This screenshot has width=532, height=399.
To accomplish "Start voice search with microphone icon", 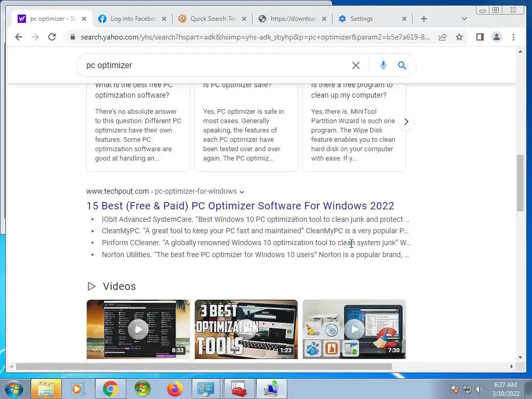I will tap(383, 65).
